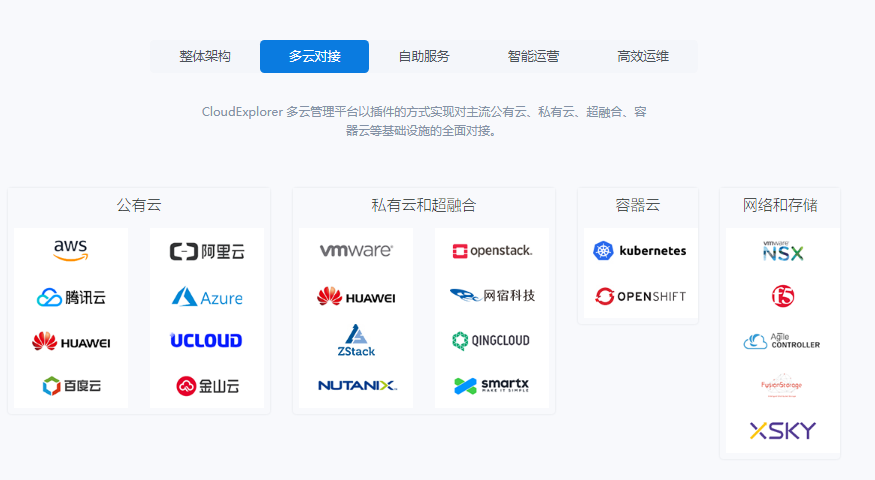
Task: Switch to the 自助服务 tab
Action: pos(424,56)
